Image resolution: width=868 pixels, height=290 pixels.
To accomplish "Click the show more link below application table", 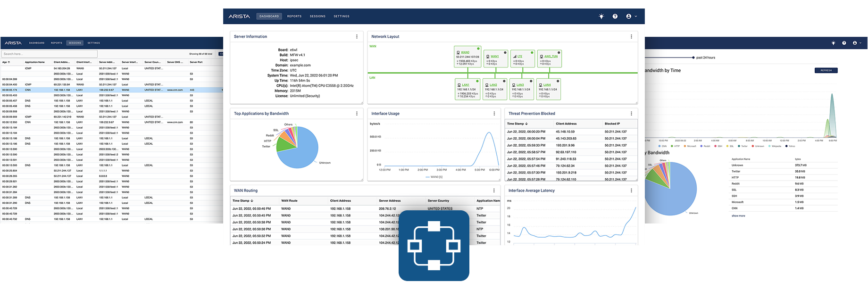I will pyautogui.click(x=738, y=215).
